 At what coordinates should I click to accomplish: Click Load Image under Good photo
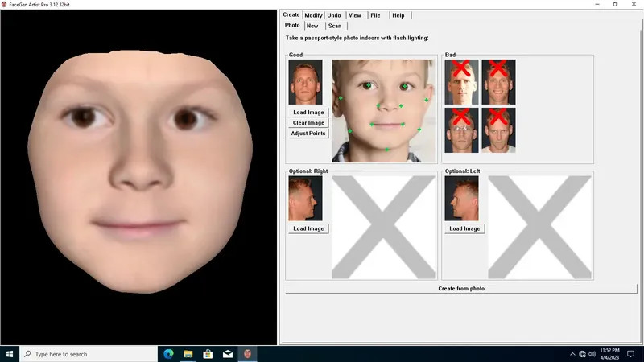(x=308, y=112)
